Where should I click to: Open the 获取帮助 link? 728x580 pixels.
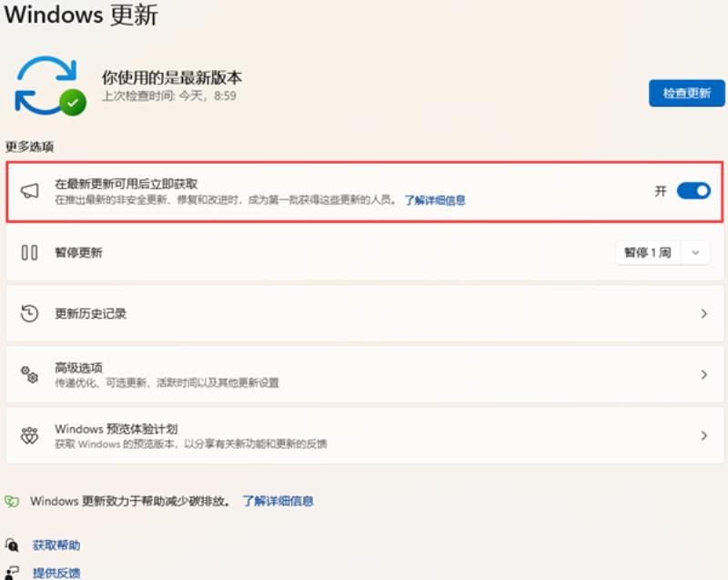point(56,545)
